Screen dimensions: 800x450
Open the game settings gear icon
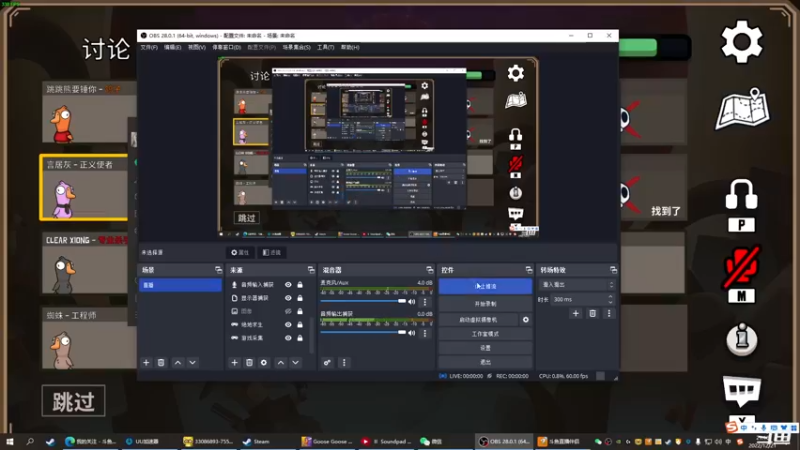(x=741, y=42)
